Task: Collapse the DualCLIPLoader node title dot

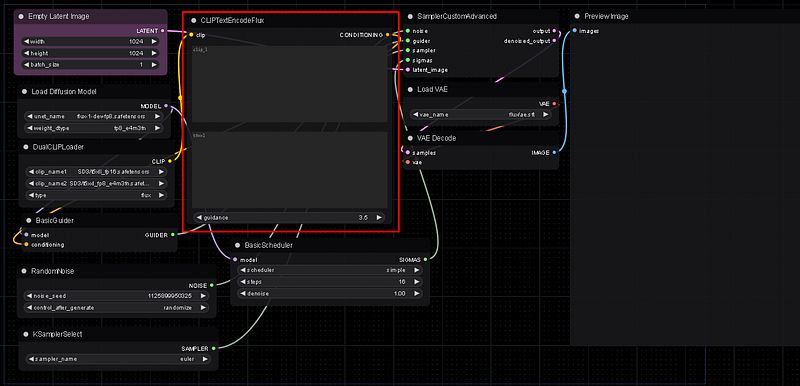Action: coord(26,147)
